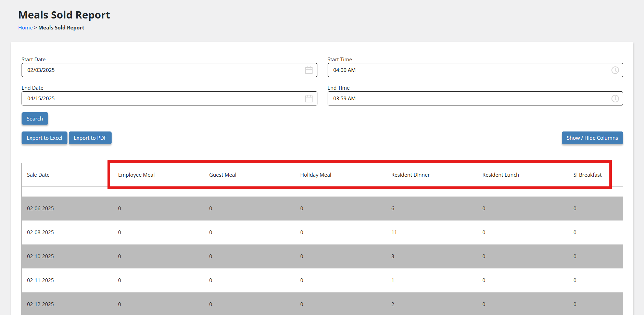The height and width of the screenshot is (315, 644).
Task: Open the Start Date calendar picker icon
Action: pyautogui.click(x=308, y=70)
